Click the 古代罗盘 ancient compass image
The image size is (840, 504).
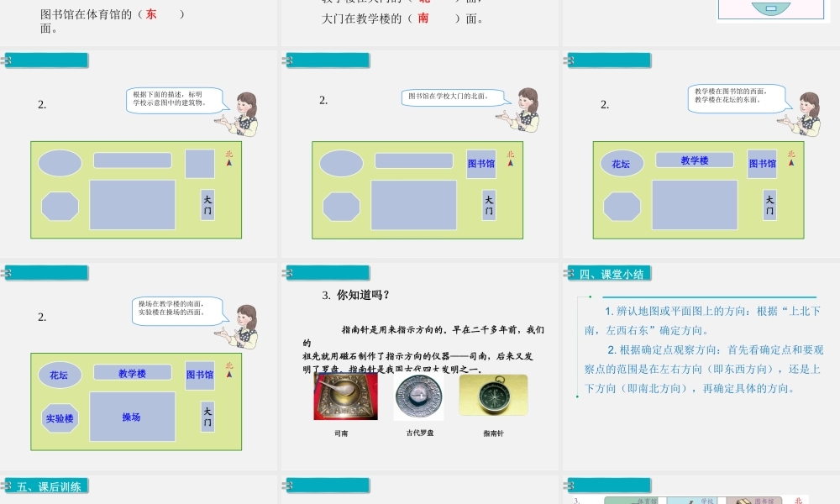(x=418, y=396)
